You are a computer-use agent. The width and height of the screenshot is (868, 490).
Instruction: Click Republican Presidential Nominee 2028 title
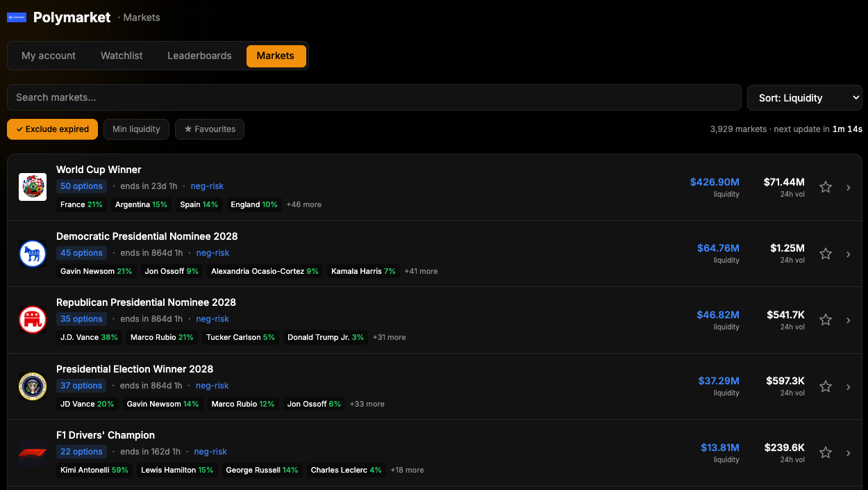(146, 302)
